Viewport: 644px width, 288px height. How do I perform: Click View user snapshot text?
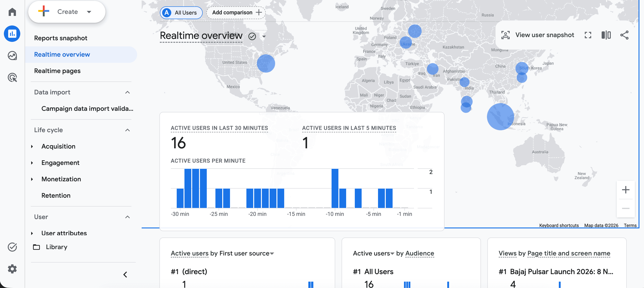coord(544,35)
